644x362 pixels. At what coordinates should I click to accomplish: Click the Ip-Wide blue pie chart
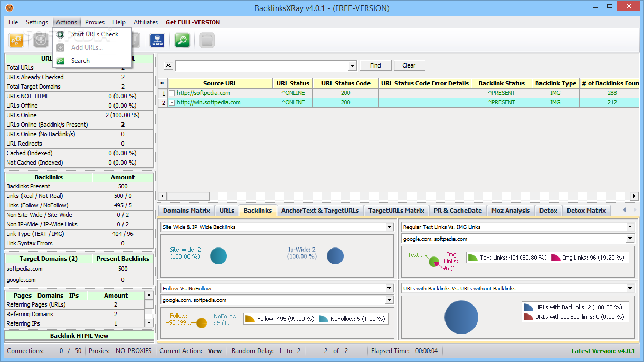(x=335, y=256)
